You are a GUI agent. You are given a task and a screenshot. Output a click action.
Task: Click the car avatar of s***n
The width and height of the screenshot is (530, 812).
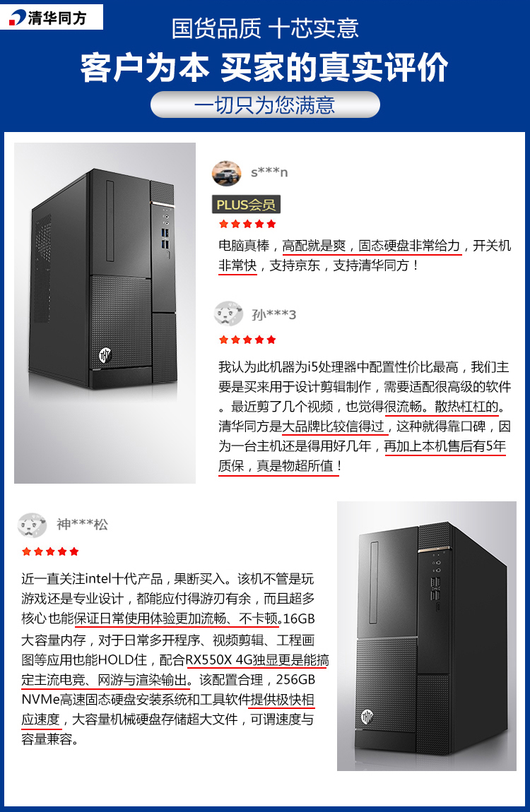pos(226,173)
